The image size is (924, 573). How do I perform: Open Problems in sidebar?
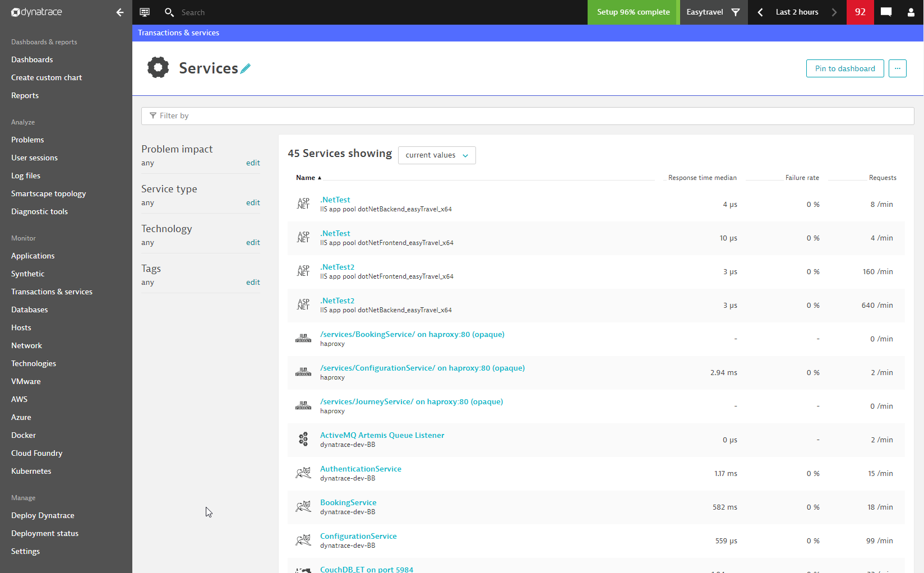27,140
